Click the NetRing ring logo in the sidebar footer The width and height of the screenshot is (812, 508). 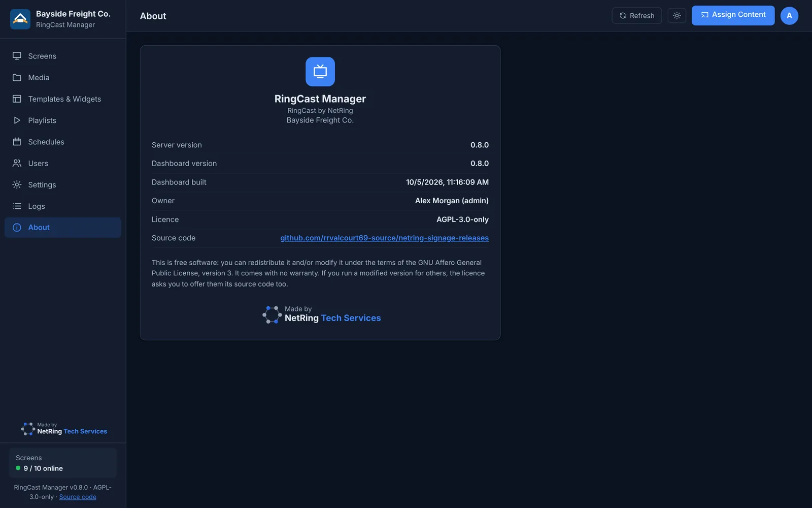[x=28, y=429]
